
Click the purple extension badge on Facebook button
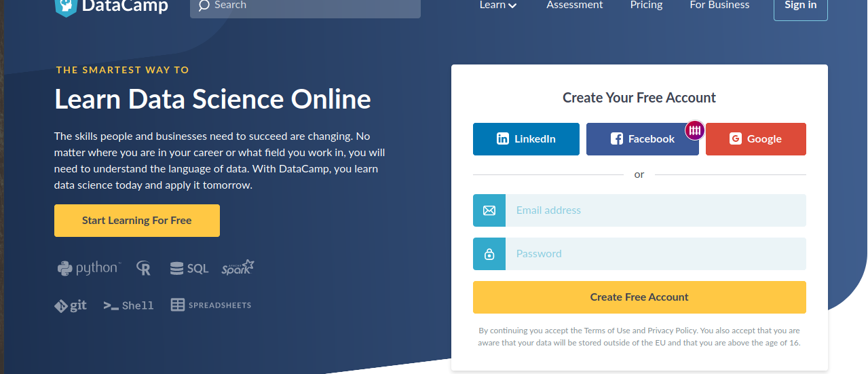(695, 130)
